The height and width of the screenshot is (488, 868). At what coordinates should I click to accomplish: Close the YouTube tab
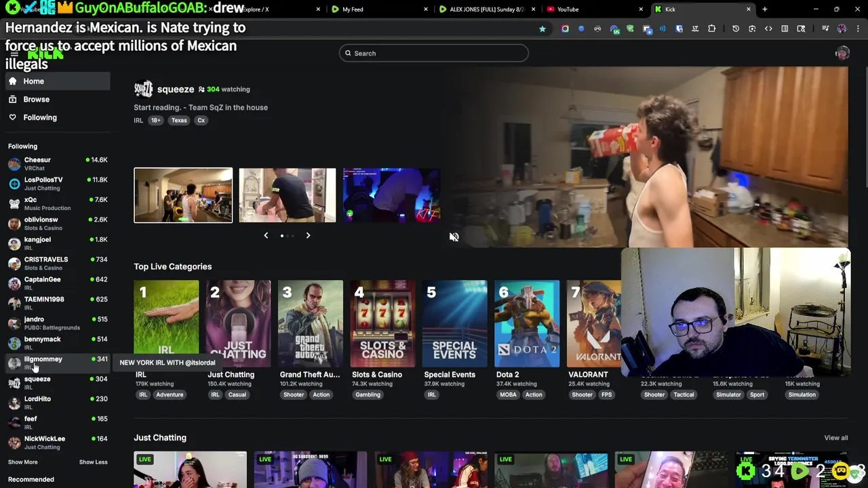click(641, 9)
